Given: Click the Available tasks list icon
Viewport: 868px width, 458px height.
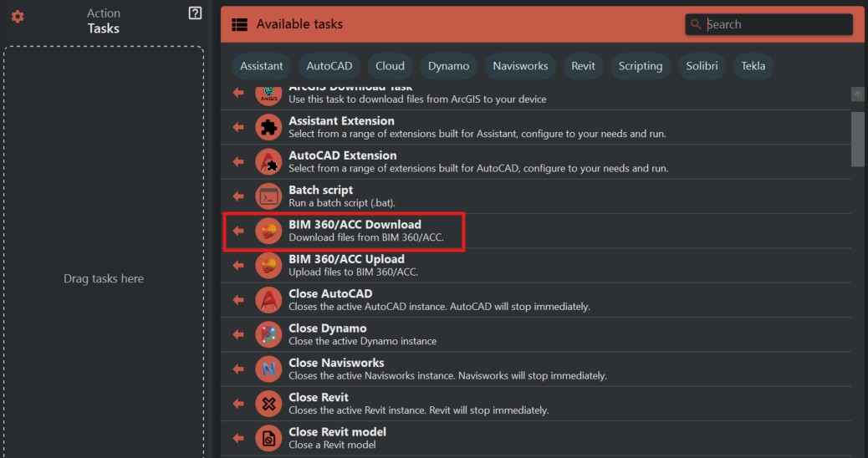Looking at the screenshot, I should pos(240,24).
